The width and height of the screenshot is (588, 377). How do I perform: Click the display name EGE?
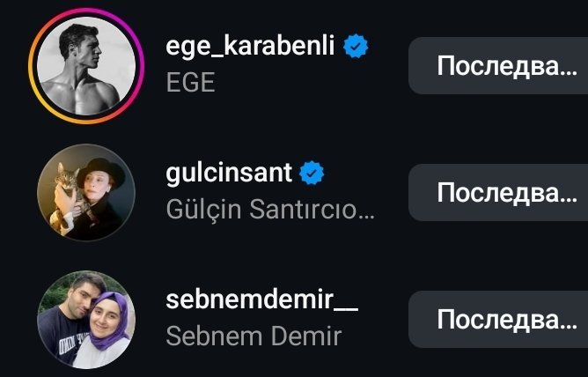[x=190, y=83]
